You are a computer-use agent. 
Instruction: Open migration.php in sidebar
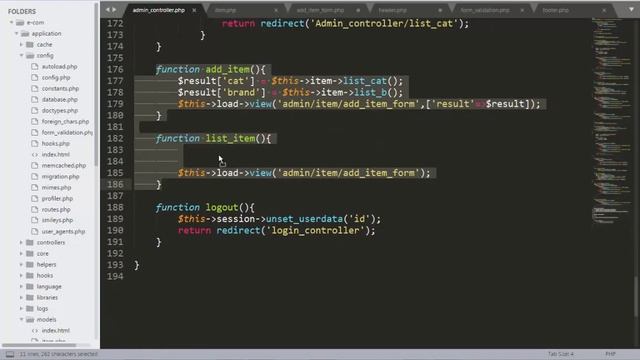[60, 177]
